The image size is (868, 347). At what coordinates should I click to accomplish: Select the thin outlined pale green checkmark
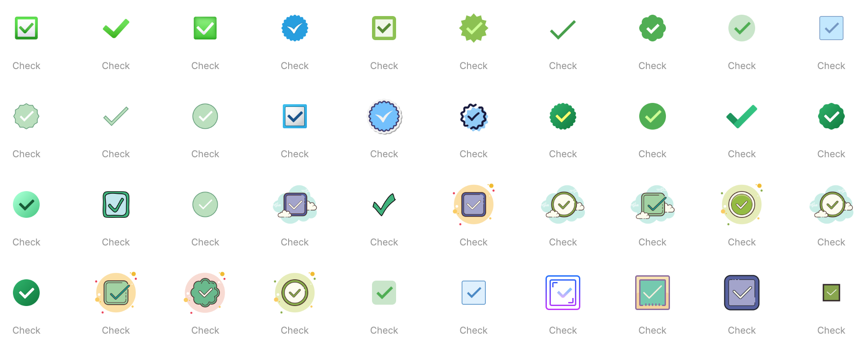[x=116, y=116]
